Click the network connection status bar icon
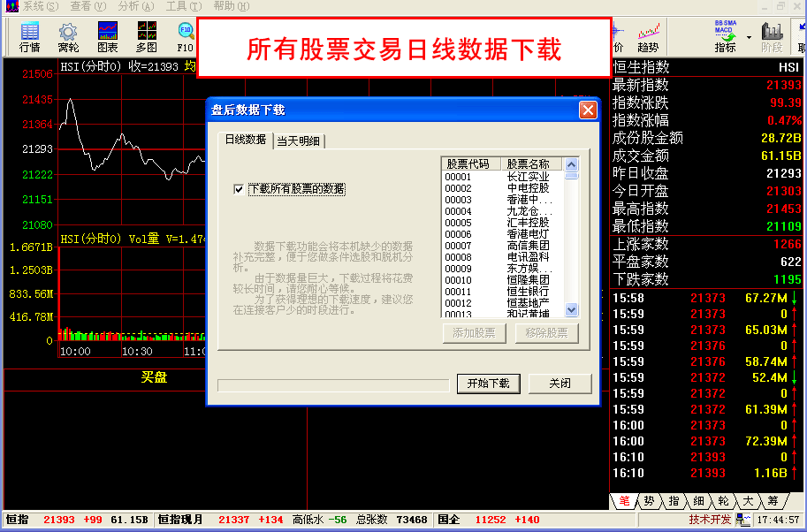Image resolution: width=807 pixels, height=532 pixels. point(745,520)
